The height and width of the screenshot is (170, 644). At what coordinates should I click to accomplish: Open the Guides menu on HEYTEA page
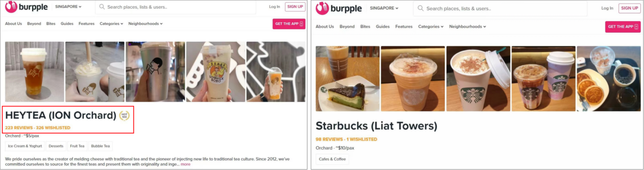pyautogui.click(x=67, y=24)
